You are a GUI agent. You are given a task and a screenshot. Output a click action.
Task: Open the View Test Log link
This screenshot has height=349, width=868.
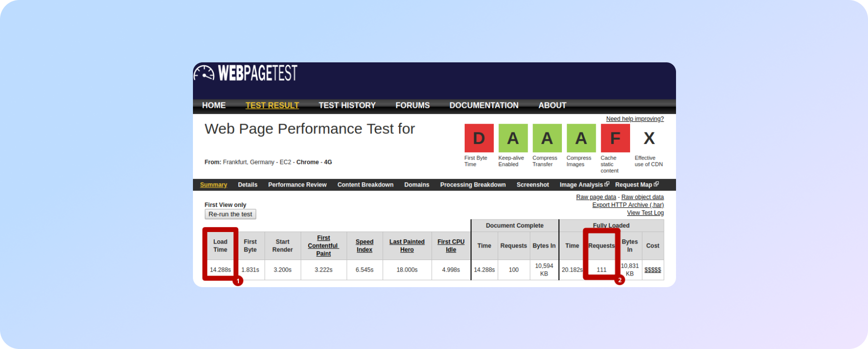[x=646, y=213]
